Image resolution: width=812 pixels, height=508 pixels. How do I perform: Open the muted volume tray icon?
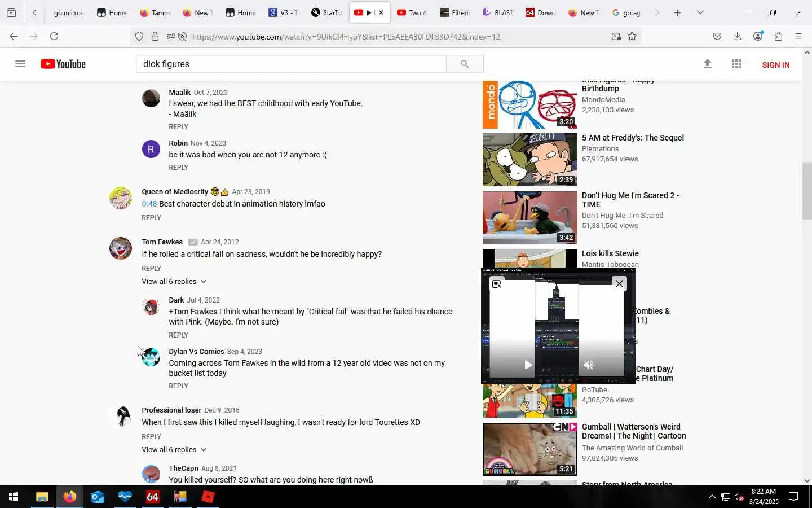[x=739, y=497]
